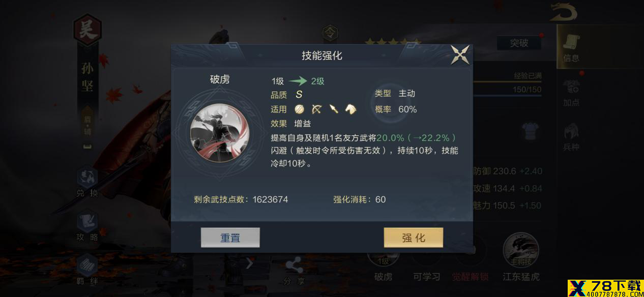Screen dimensions: 644x297
Task: Tap the 分享 share icon
Action: pyautogui.click(x=294, y=272)
